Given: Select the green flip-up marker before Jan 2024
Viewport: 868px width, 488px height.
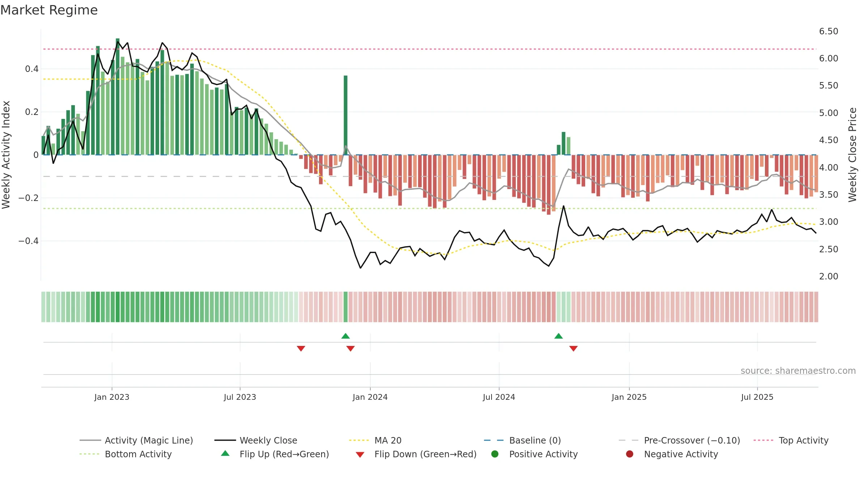Looking at the screenshot, I should pyautogui.click(x=345, y=336).
